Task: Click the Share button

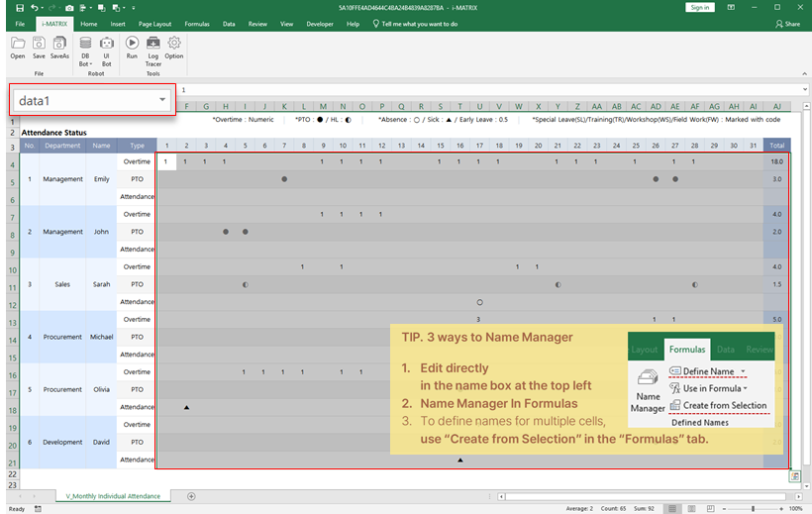Action: pyautogui.click(x=788, y=23)
